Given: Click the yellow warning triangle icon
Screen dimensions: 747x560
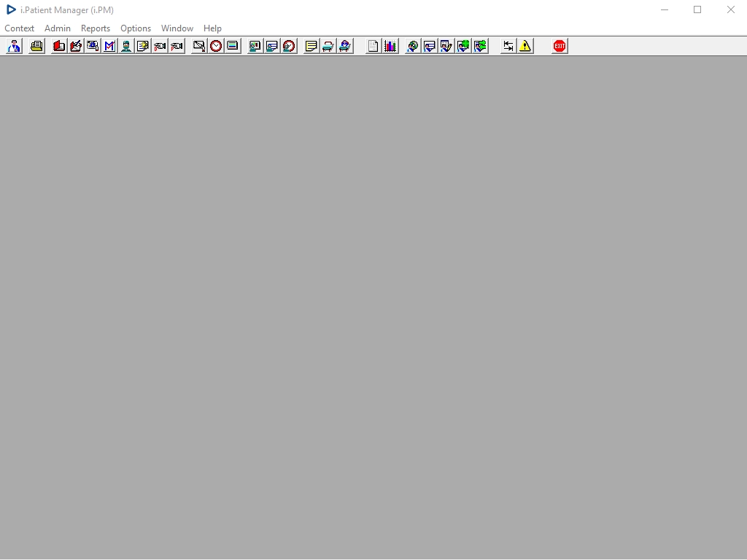Looking at the screenshot, I should coord(525,46).
